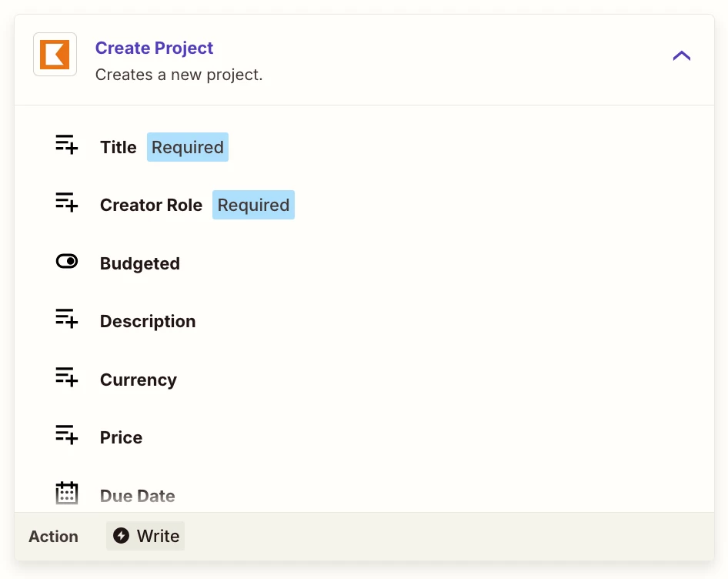Click the Due Date field label
The width and height of the screenshot is (728, 579).
click(137, 496)
